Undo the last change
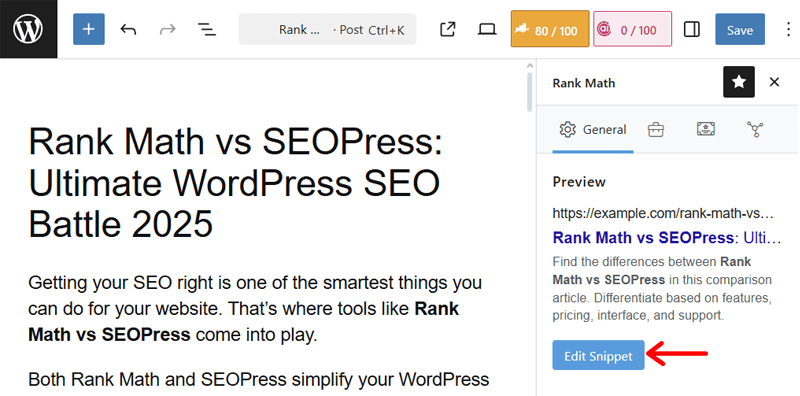The width and height of the screenshot is (800, 396). (128, 30)
